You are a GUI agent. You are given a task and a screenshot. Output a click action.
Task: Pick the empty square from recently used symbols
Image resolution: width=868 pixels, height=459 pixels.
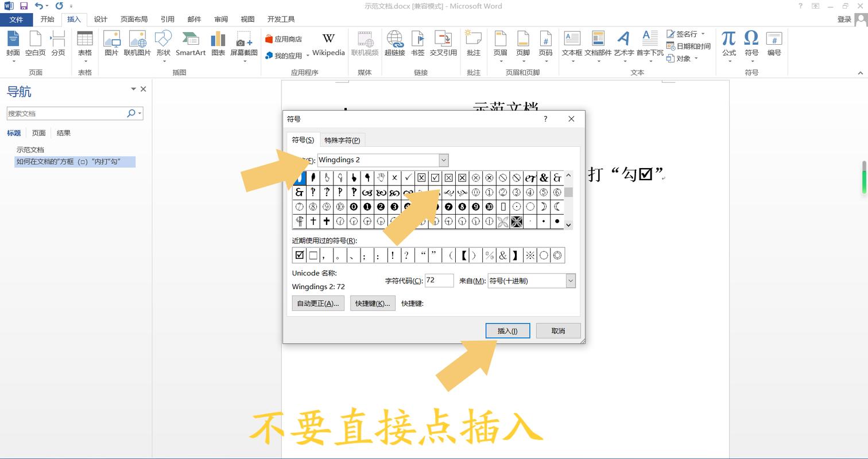pos(313,255)
